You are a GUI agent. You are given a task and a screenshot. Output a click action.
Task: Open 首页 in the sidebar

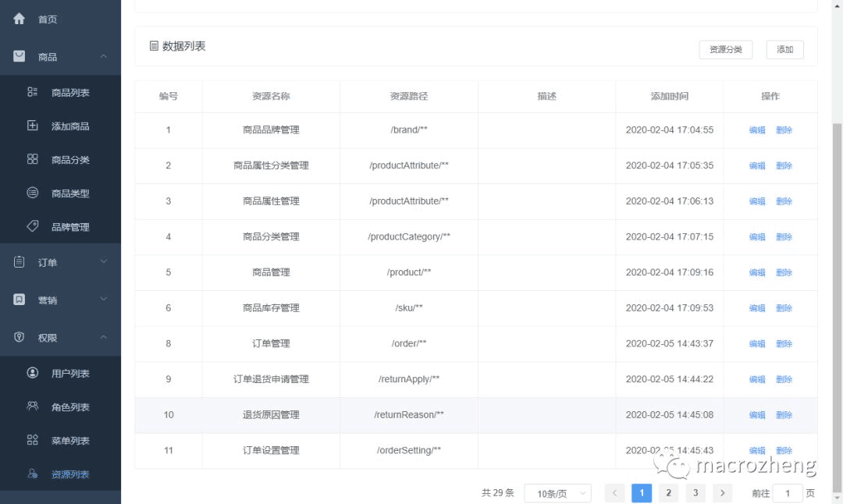click(60, 19)
